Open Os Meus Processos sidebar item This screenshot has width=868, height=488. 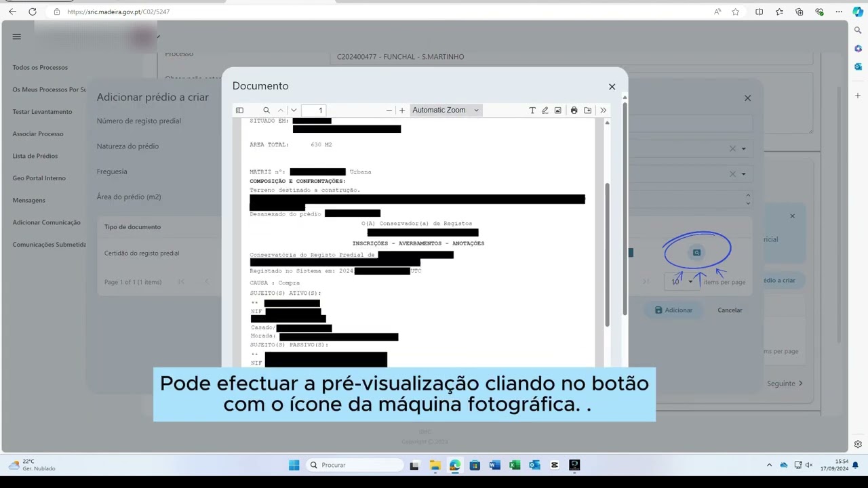pos(49,89)
